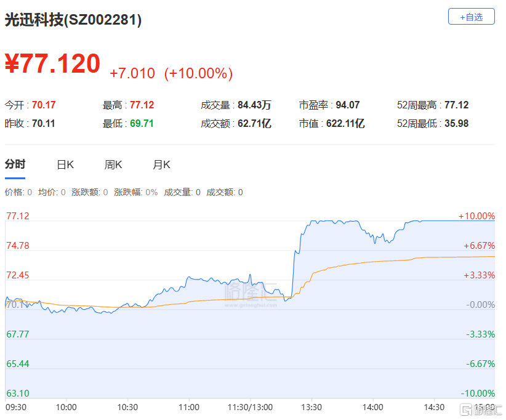Click the 52周最低 value 35.98
This screenshot has width=506, height=420.
pos(456,123)
